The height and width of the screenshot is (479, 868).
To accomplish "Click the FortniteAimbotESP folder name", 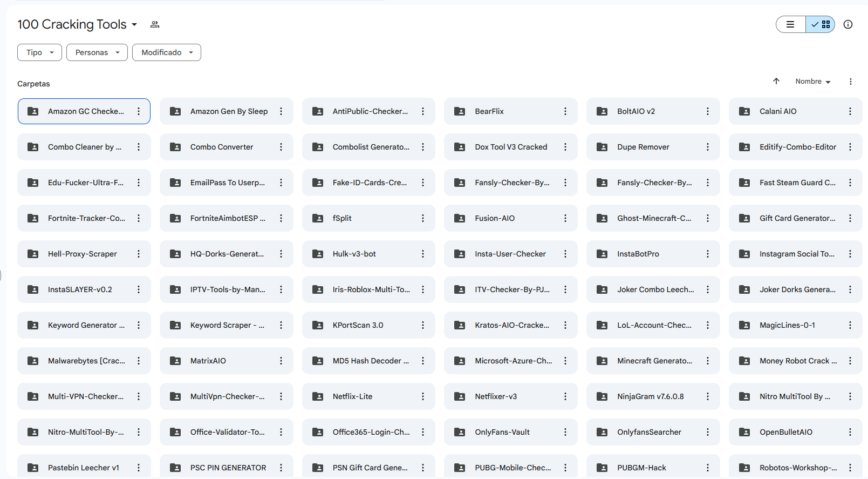I will click(228, 218).
